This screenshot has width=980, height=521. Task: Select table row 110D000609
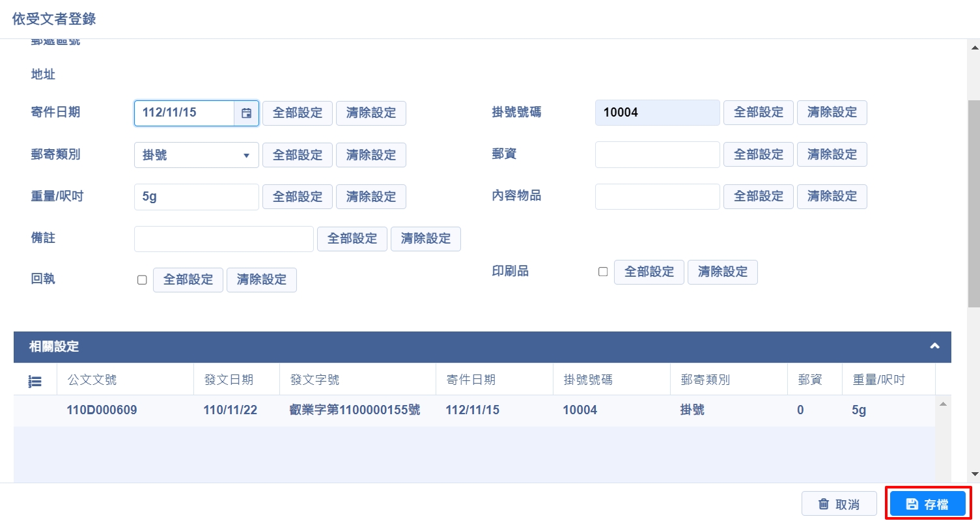102,411
